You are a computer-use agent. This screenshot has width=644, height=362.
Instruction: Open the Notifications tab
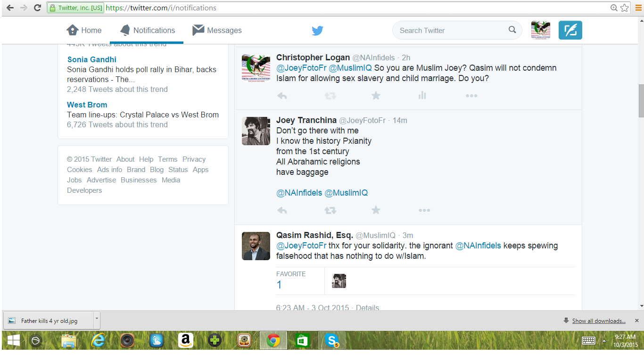pos(147,30)
